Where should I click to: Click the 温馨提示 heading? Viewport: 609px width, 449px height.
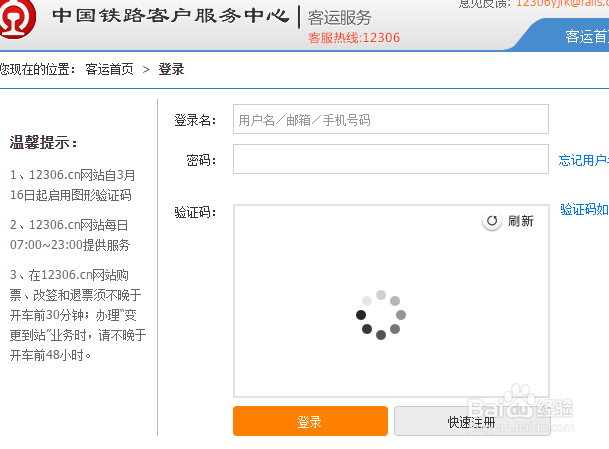pyautogui.click(x=44, y=143)
